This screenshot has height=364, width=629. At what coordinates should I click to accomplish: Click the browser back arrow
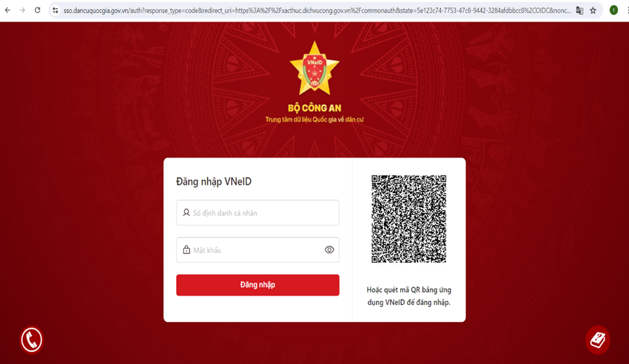(x=7, y=11)
